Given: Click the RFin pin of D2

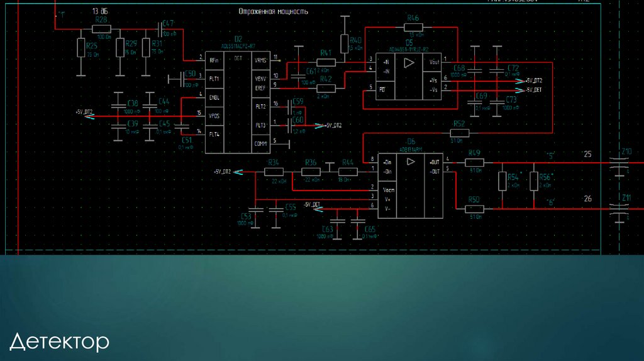Looking at the screenshot, I should click(214, 60).
